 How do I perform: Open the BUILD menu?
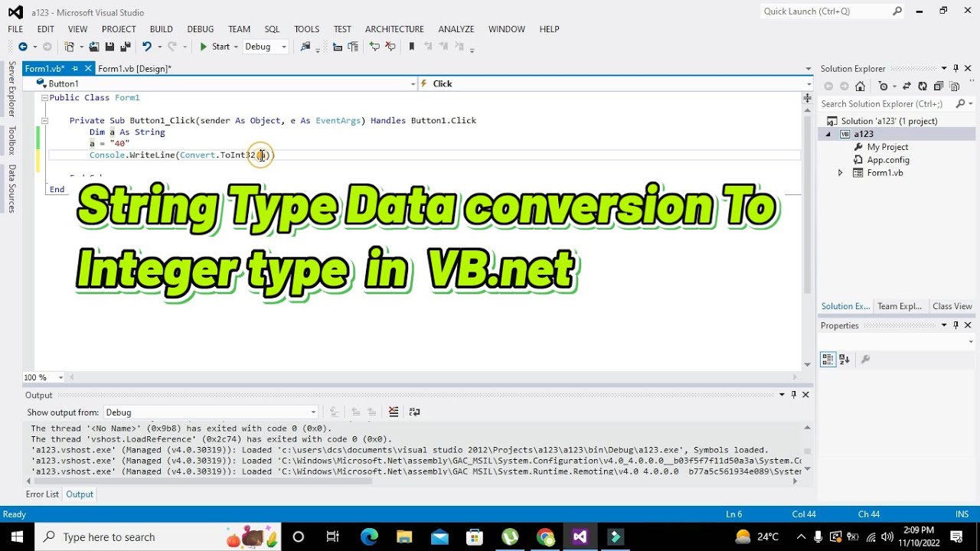point(162,29)
